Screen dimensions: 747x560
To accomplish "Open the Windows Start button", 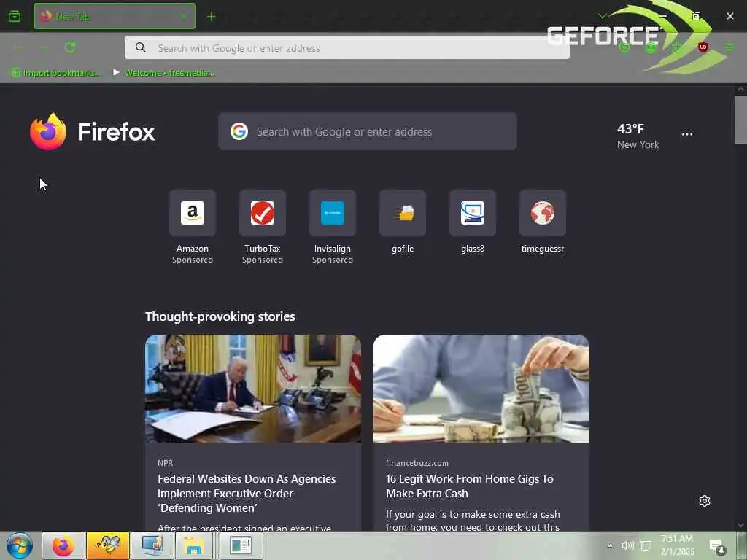I will pos(20,545).
